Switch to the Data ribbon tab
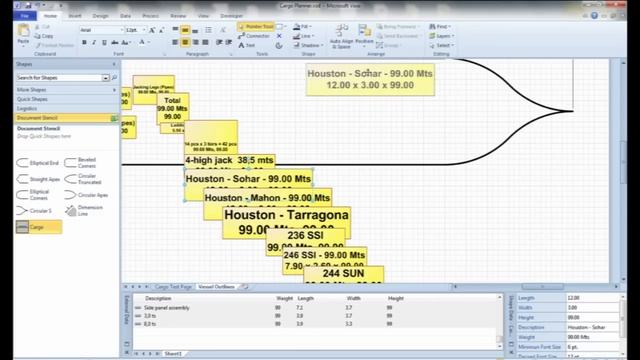This screenshot has height=360, width=640. click(125, 16)
